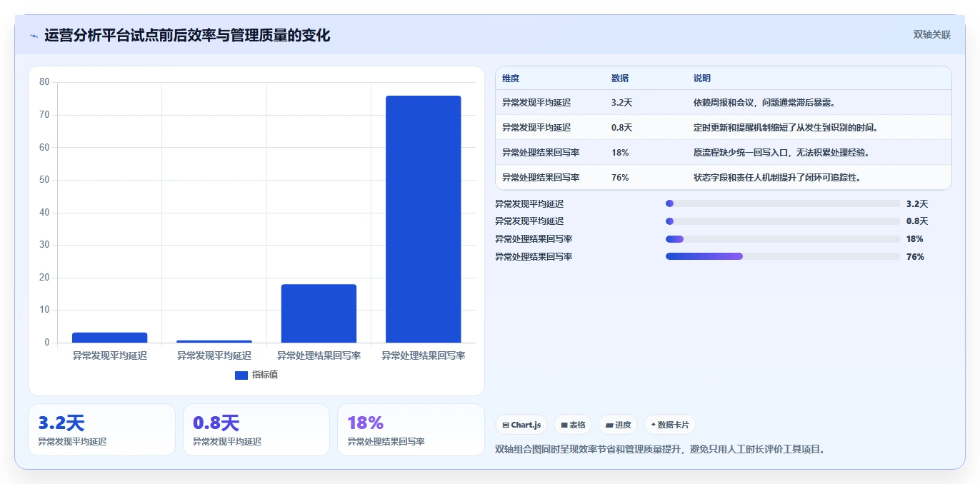This screenshot has height=484, width=980.
Task: Click the y-axis tick label 10
Action: coord(44,310)
